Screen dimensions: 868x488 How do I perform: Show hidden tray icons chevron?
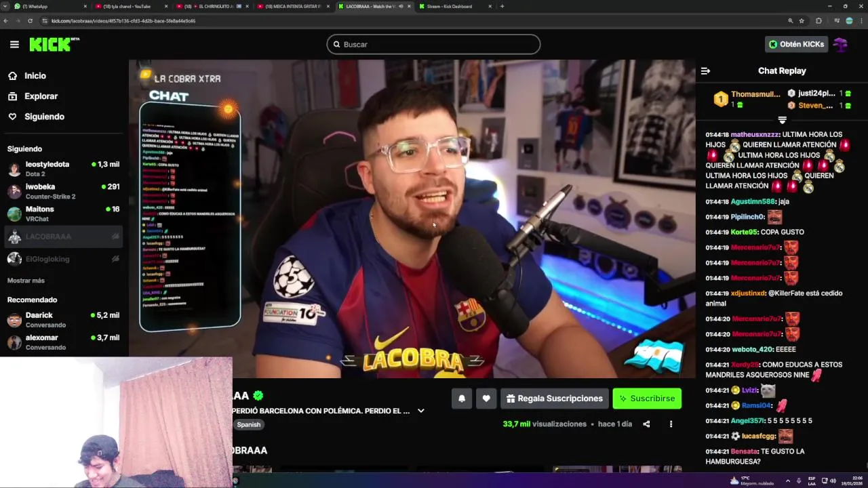click(x=787, y=481)
